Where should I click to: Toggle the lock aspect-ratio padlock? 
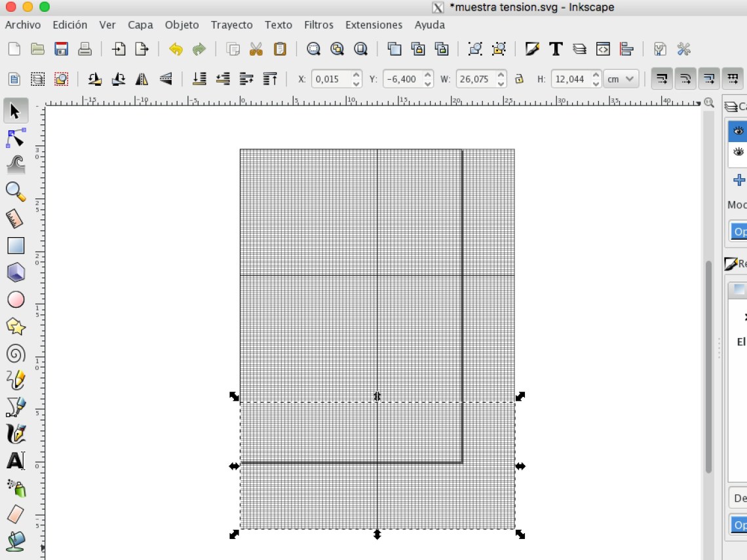click(520, 79)
